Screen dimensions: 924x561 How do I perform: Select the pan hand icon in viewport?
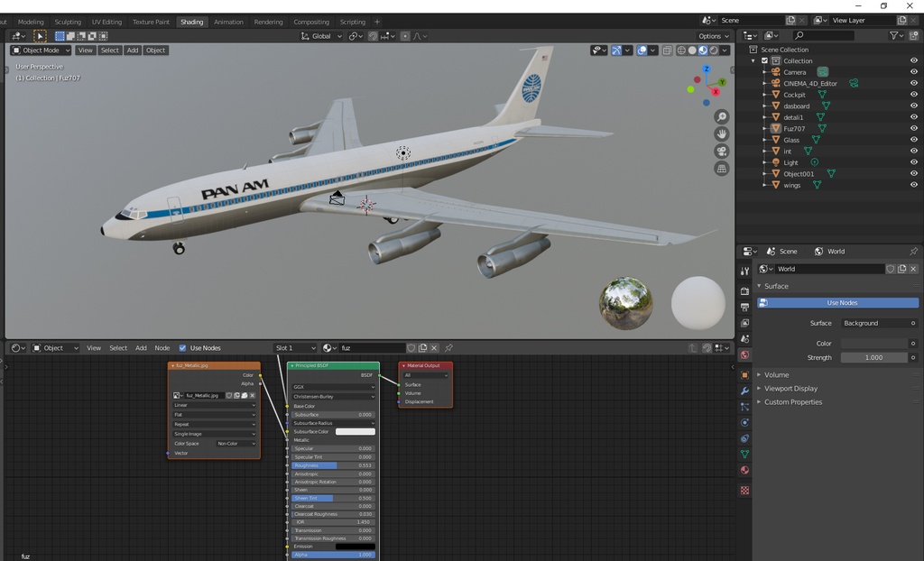721,133
